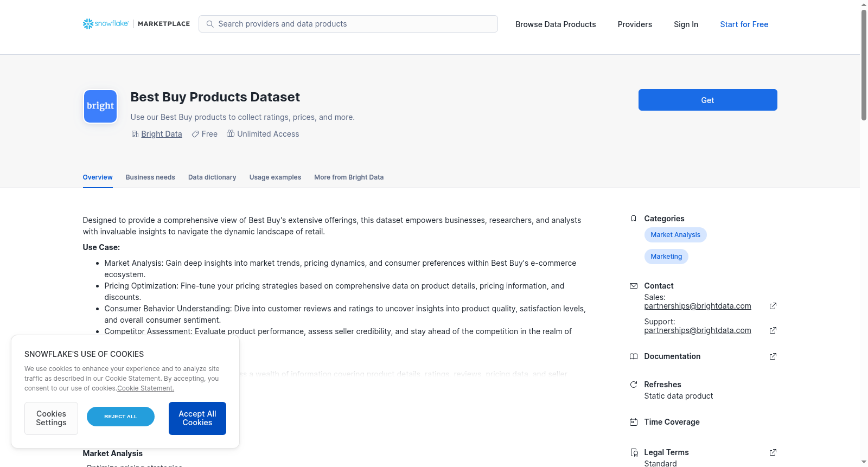Viewport: 868px width, 467px height.
Task: Open the Cookie Statement link
Action: click(x=145, y=388)
